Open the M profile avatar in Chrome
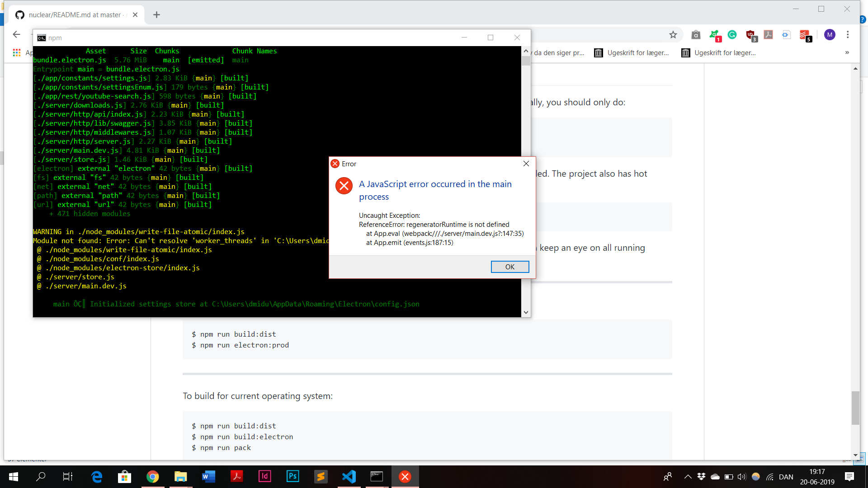 (830, 34)
